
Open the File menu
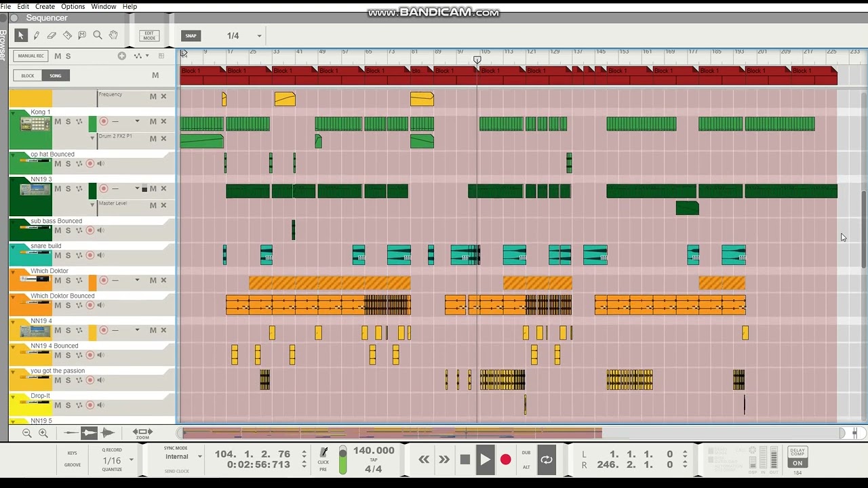tap(6, 6)
